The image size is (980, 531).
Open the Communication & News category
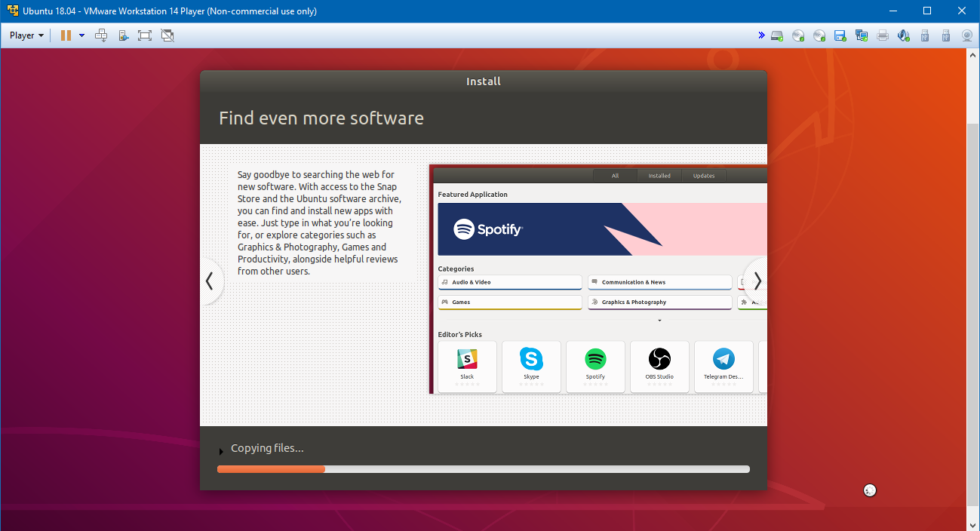tap(660, 282)
